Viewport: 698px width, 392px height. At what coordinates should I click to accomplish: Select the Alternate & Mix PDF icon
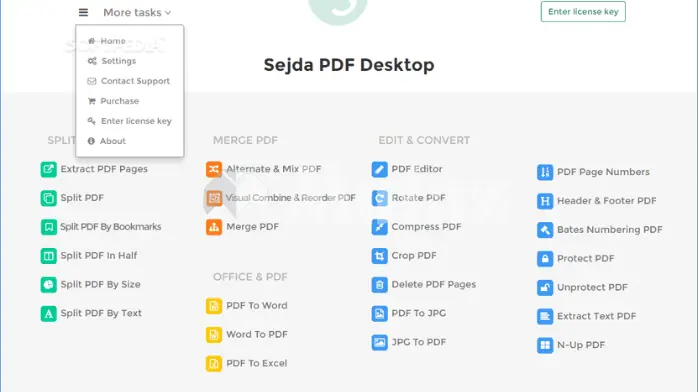(214, 170)
